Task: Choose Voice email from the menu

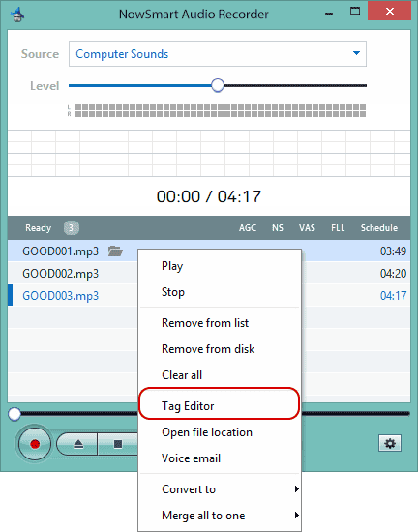Action: coord(220,458)
